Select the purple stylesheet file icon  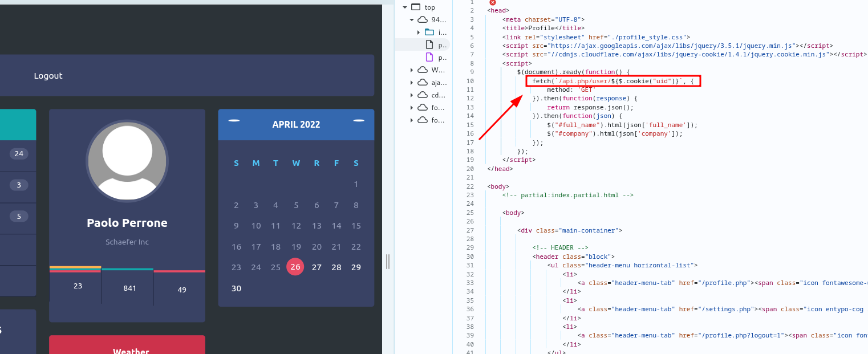(x=429, y=57)
